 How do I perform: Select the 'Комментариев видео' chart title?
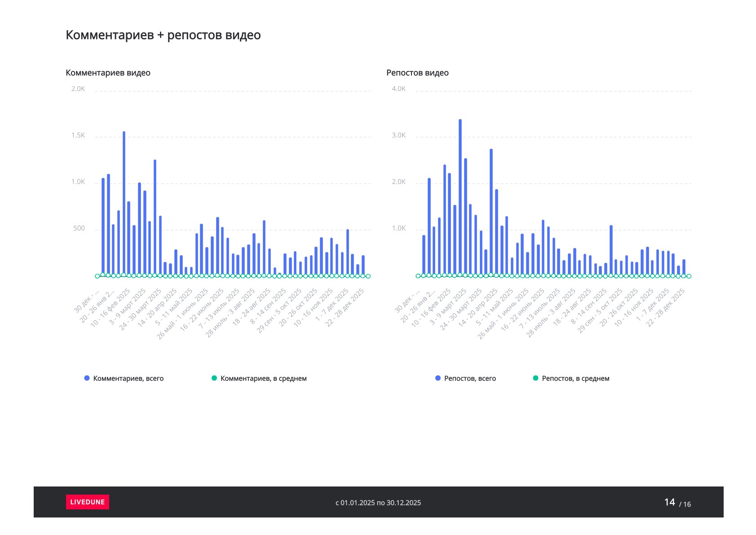coord(108,73)
